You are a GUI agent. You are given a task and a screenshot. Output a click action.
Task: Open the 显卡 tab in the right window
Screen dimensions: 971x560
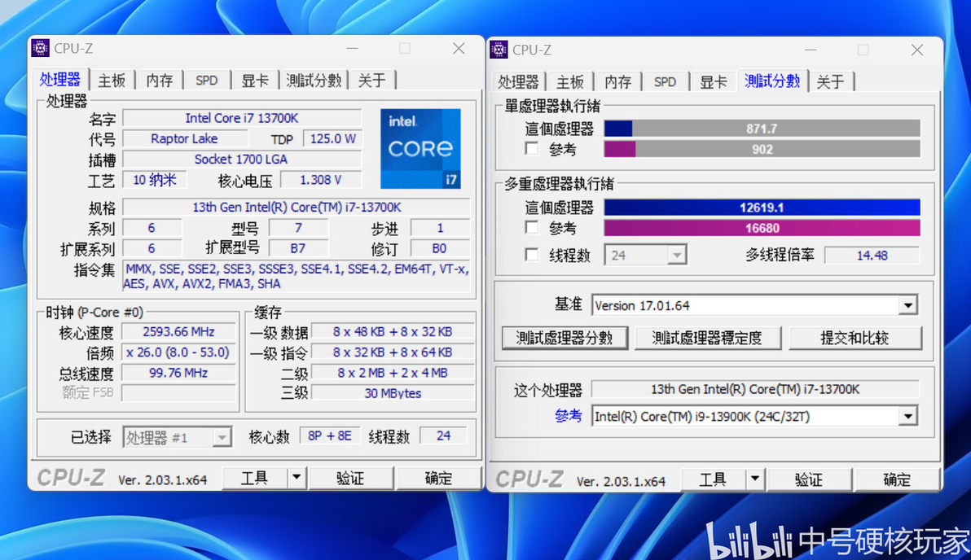(x=713, y=81)
